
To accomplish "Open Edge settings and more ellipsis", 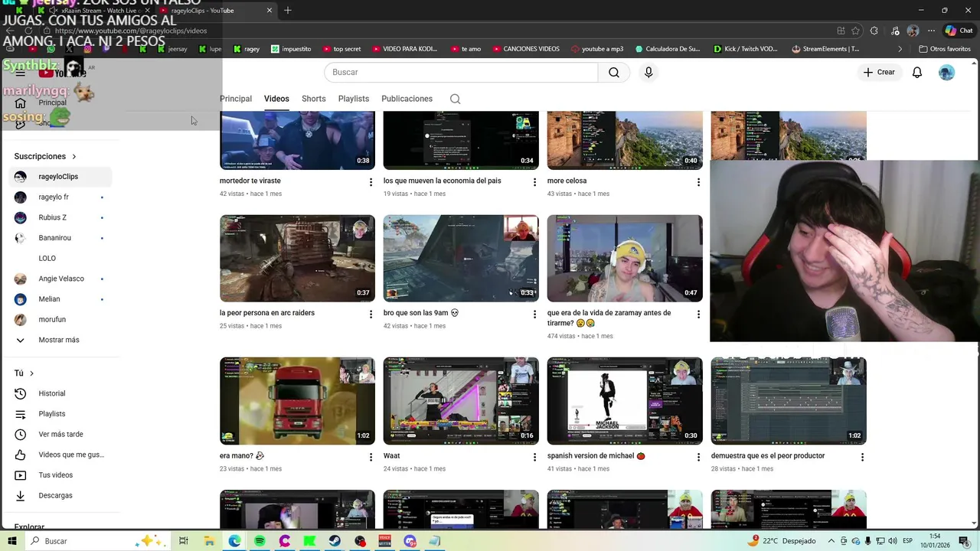I will point(931,31).
